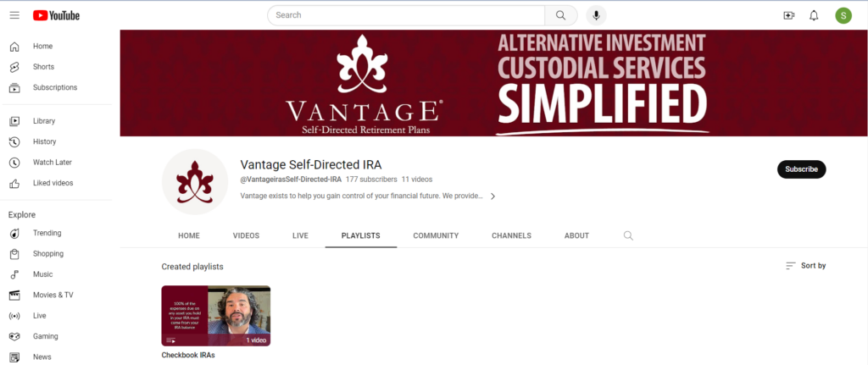Open the Checkbook IRAs playlist thumbnail

[x=216, y=316]
